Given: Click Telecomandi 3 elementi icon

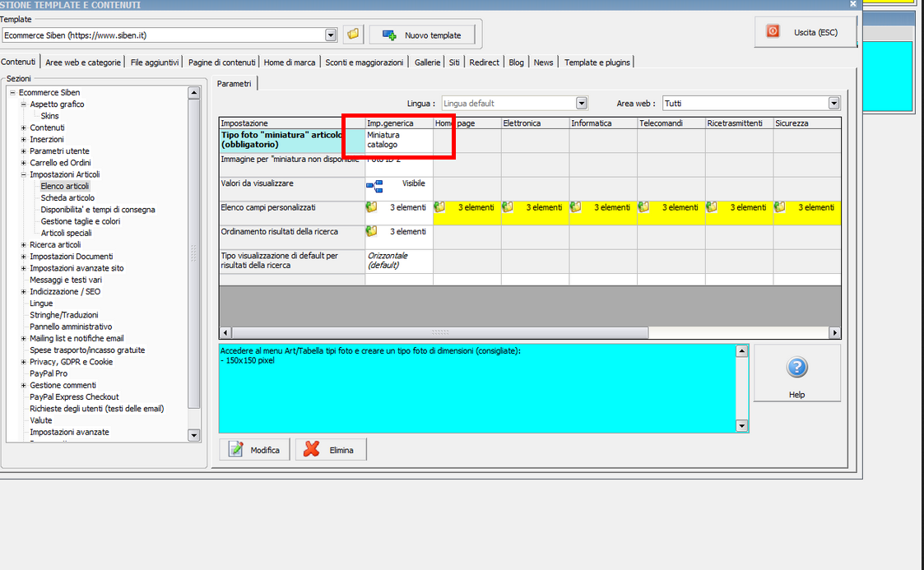Looking at the screenshot, I should pyautogui.click(x=643, y=206).
